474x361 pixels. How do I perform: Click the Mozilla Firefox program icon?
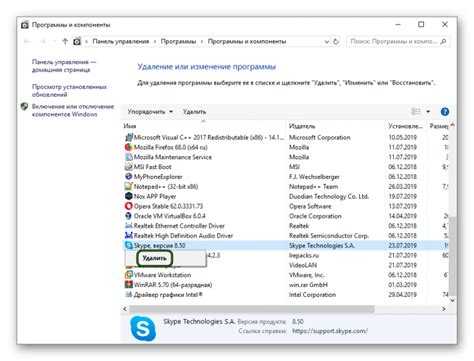(128, 147)
